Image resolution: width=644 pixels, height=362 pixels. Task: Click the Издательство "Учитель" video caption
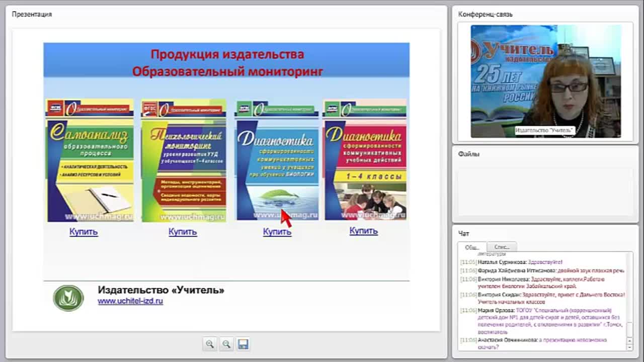click(545, 131)
